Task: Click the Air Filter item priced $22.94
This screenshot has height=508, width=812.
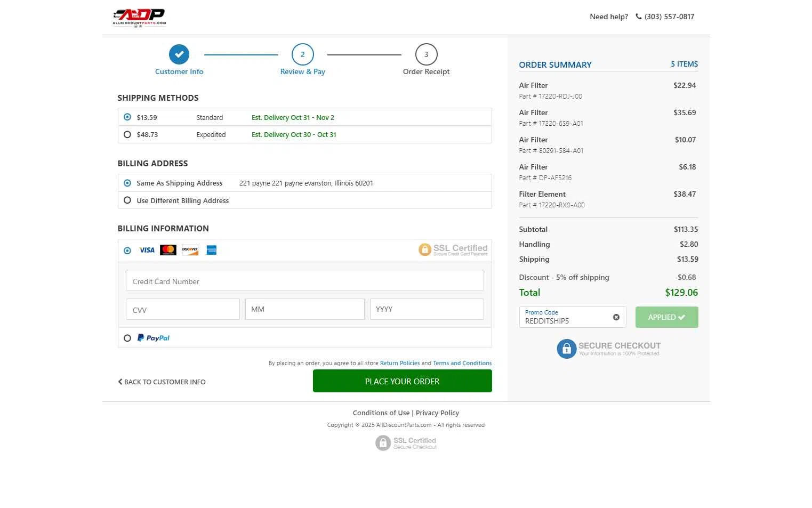Action: coord(533,85)
